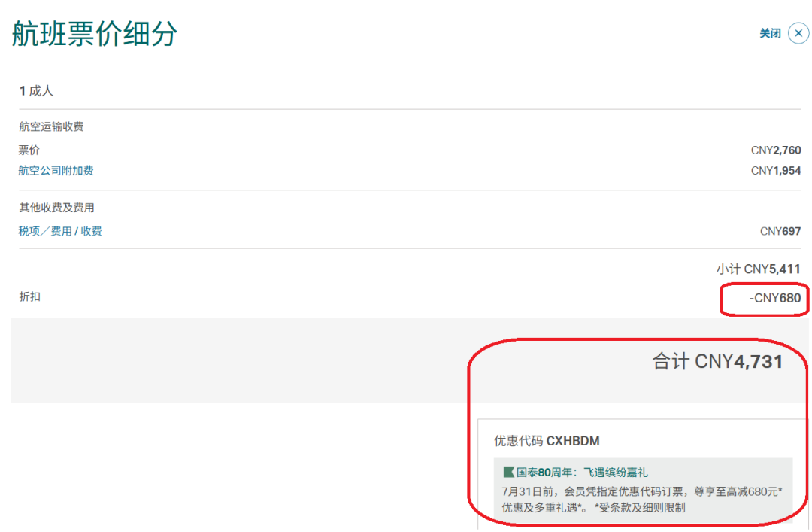Screen dimensions: 812x532
Task: Open the 航空公司附加费 surcharge details link
Action: click(x=56, y=171)
